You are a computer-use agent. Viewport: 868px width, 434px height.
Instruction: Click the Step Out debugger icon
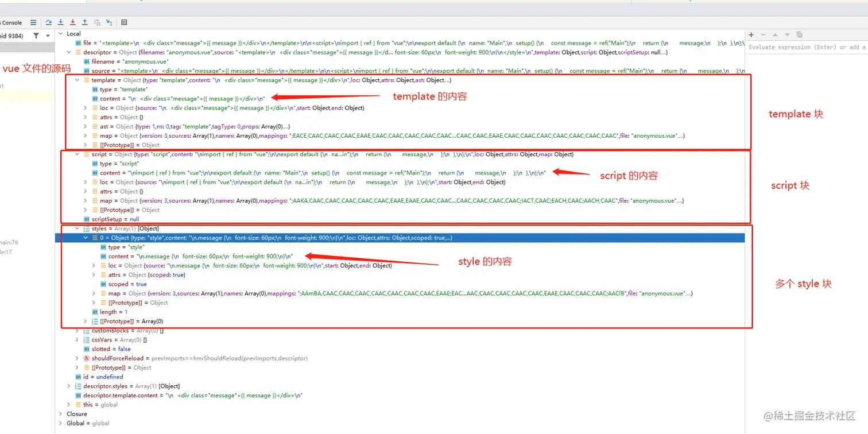pyautogui.click(x=85, y=22)
